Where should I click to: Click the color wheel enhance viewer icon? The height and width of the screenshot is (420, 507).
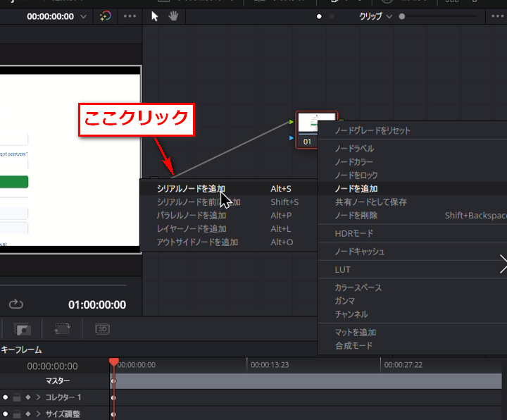(105, 16)
